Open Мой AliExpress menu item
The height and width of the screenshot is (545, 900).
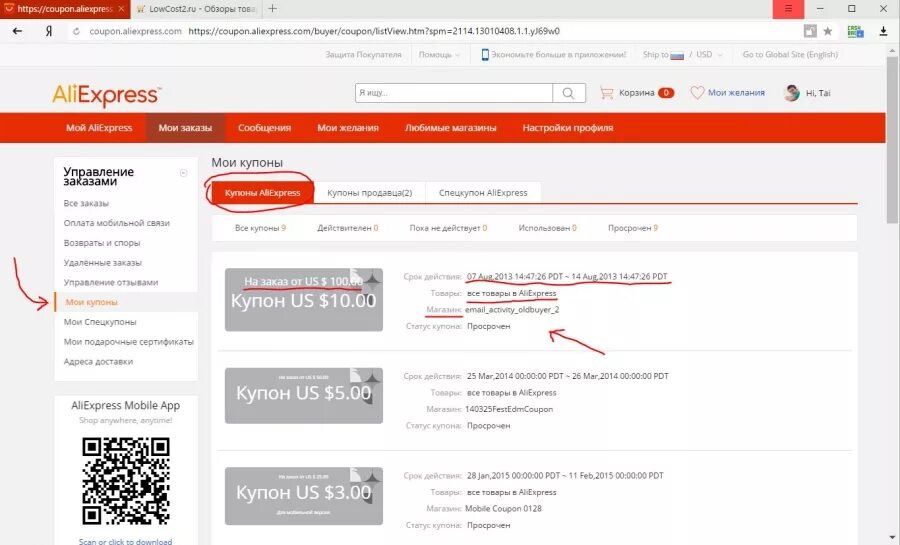coord(99,128)
